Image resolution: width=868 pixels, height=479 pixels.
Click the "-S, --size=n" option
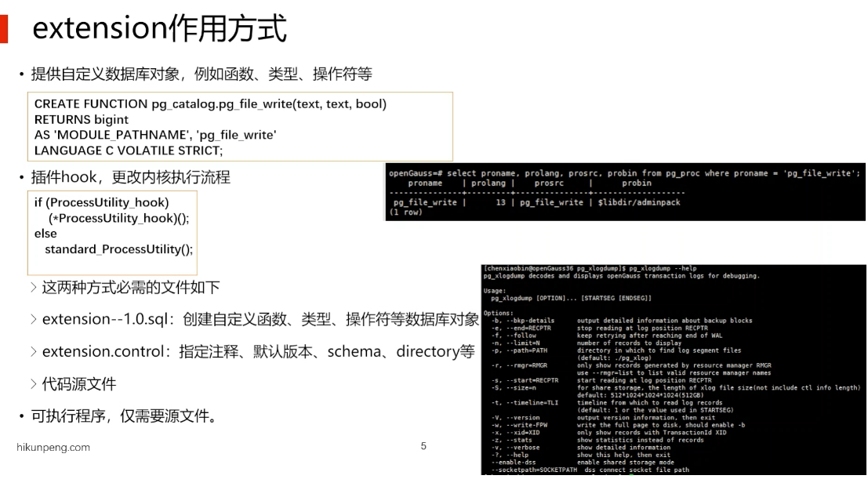coord(514,388)
